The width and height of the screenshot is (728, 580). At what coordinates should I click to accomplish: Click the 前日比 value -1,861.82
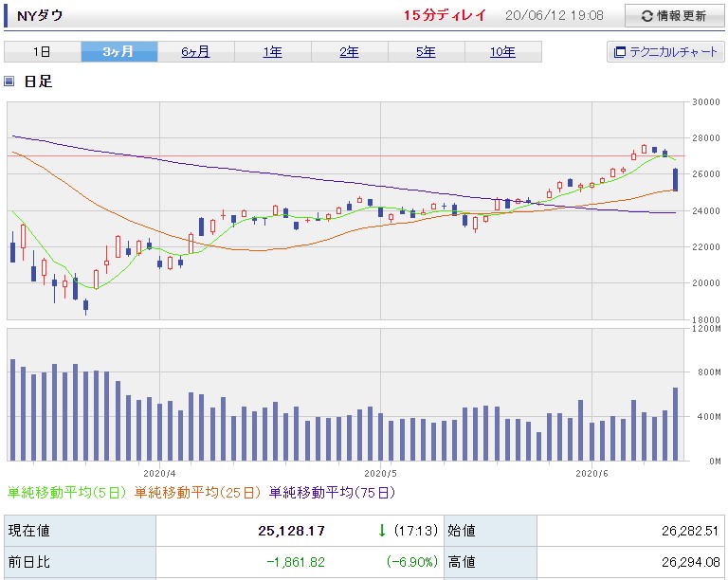pyautogui.click(x=296, y=562)
